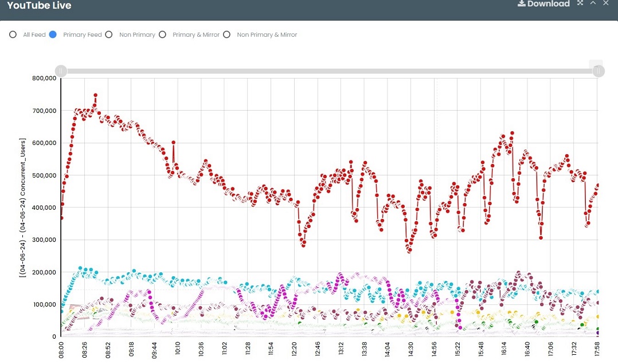Click the red spike point at 10:10
Screen dimensions: 618x364
[x=173, y=143]
